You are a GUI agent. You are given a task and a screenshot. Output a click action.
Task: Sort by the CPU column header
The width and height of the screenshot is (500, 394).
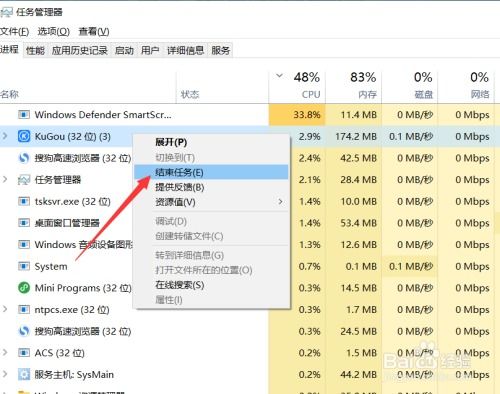tap(311, 95)
